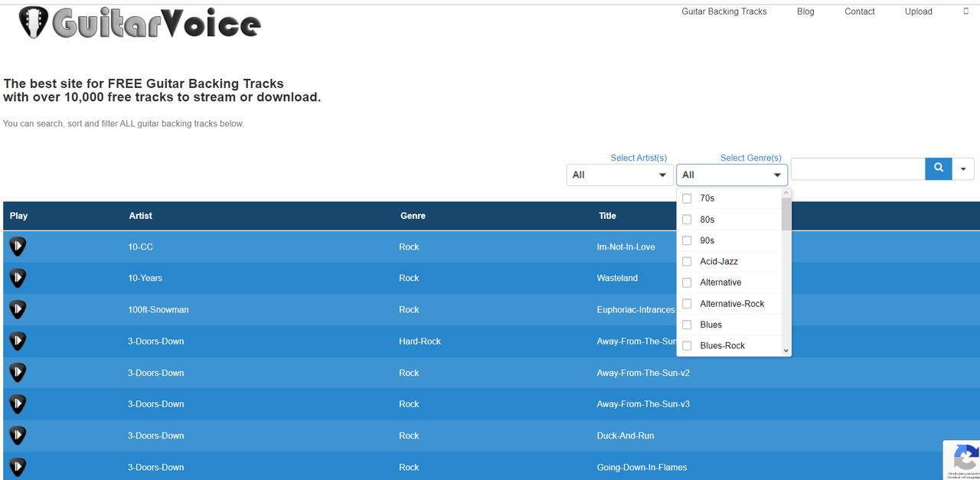Open the Blog menu item
The image size is (980, 480).
coord(805,11)
